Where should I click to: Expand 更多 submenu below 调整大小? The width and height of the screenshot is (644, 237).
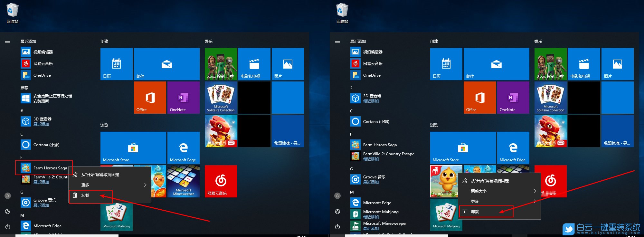pos(500,201)
